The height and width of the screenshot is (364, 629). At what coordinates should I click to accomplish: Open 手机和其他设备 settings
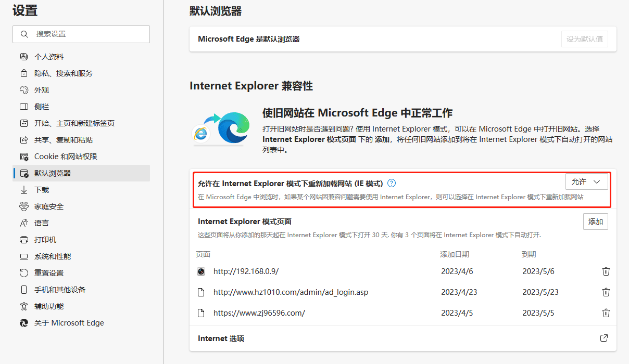pos(81,290)
